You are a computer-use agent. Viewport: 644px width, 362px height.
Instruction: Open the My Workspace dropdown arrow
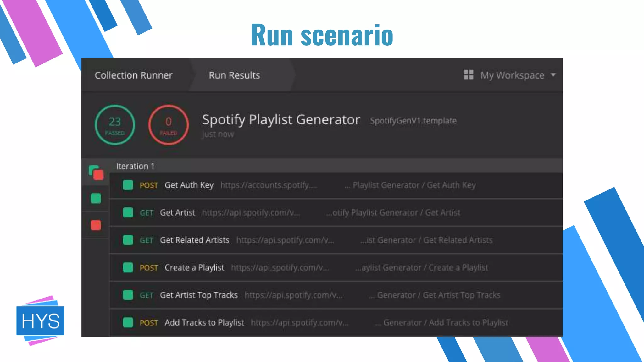[x=553, y=75]
